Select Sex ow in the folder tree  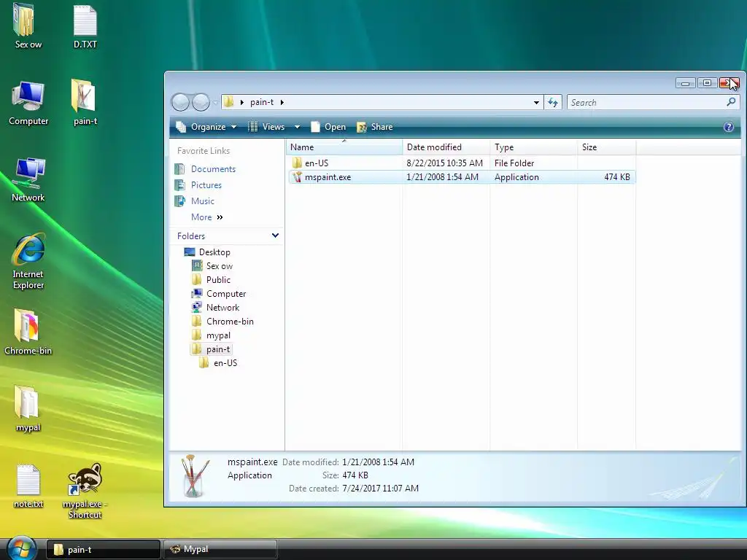click(x=219, y=265)
